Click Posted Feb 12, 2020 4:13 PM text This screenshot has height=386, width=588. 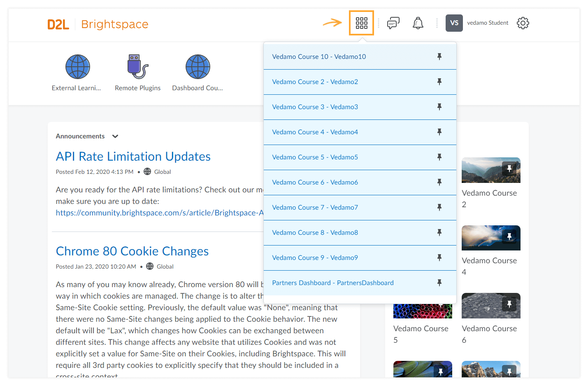tap(95, 172)
